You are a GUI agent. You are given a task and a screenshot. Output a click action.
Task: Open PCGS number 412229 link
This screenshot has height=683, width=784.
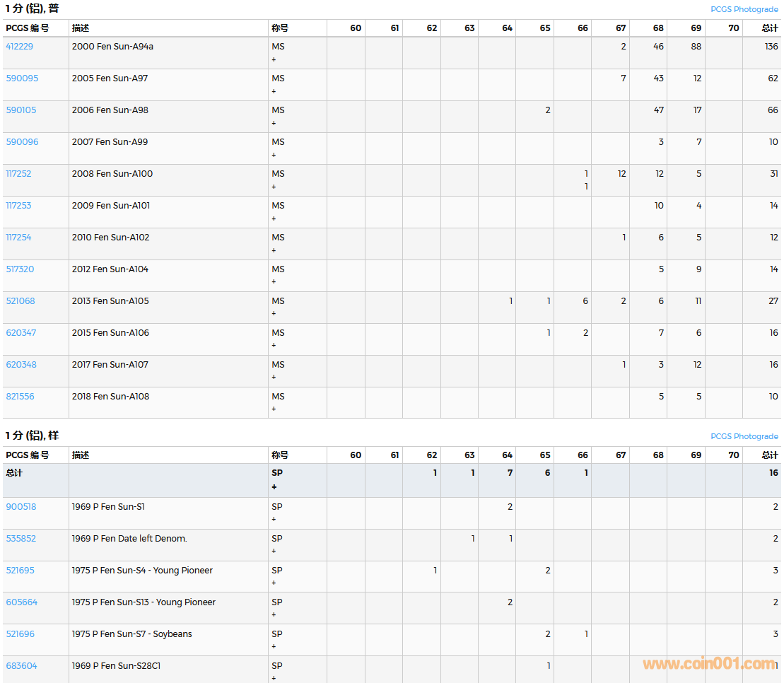[x=19, y=47]
